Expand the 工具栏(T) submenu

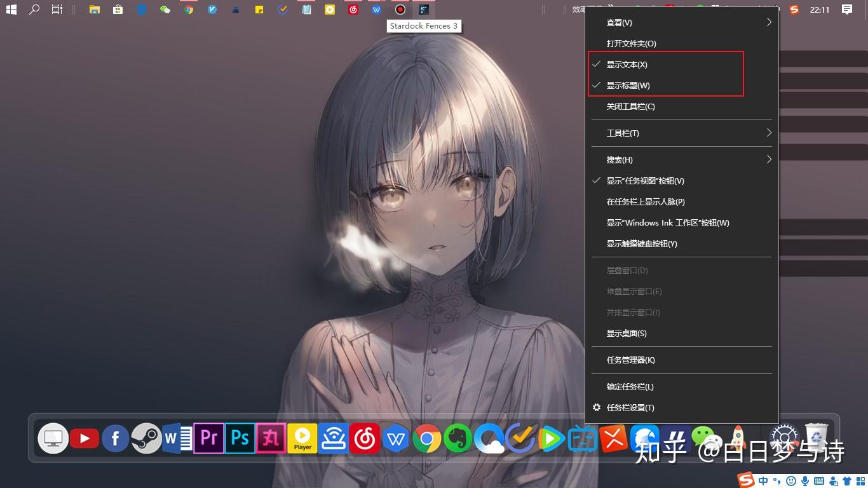point(681,133)
